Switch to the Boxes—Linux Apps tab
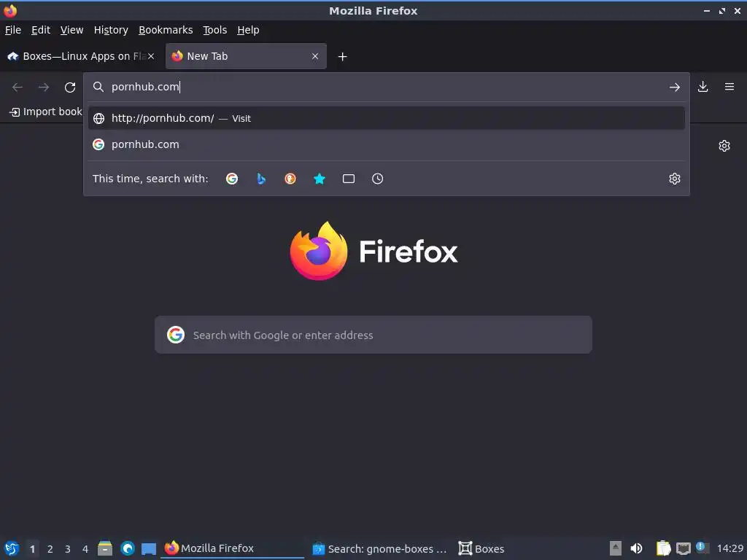Image resolution: width=747 pixels, height=560 pixels. (x=81, y=56)
